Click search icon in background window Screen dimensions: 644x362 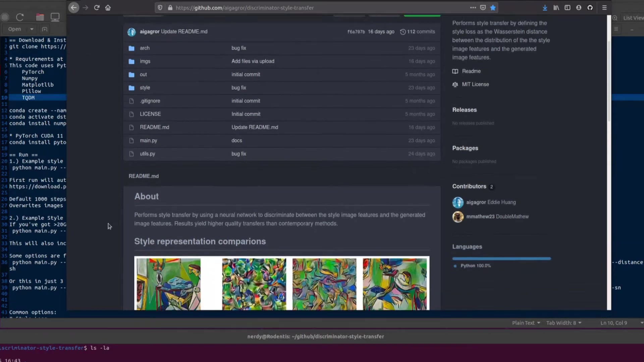tap(615, 18)
